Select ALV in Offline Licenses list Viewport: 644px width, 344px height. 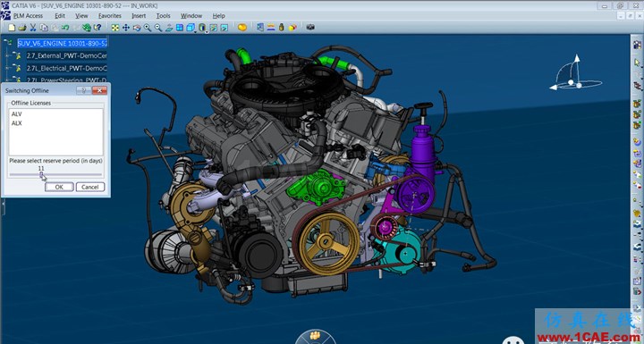pos(16,114)
